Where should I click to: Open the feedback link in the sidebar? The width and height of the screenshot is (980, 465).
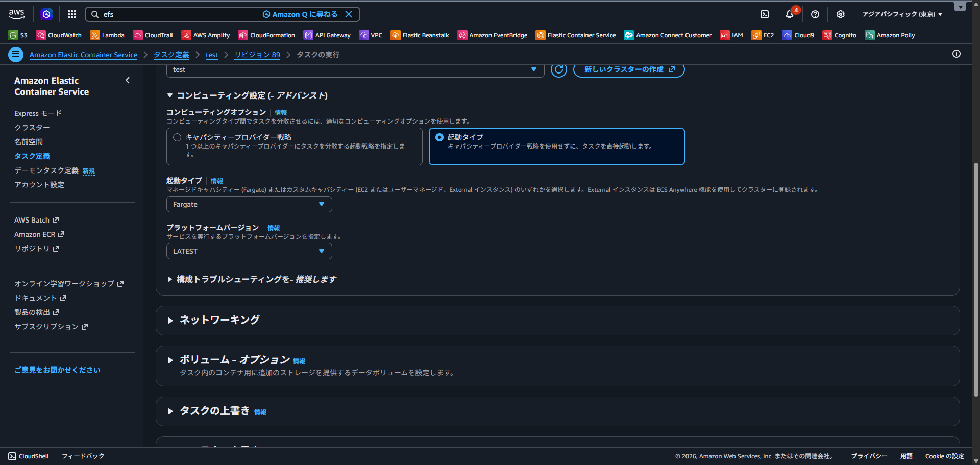click(57, 370)
